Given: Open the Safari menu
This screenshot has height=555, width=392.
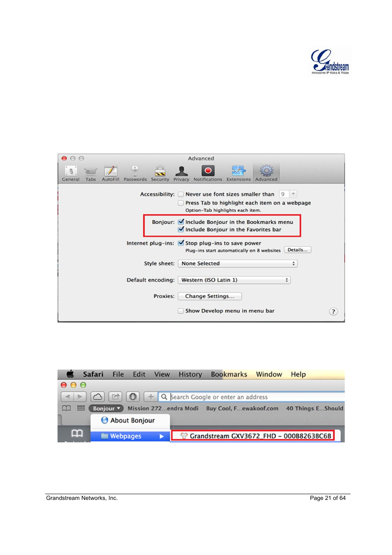Looking at the screenshot, I should 93,374.
